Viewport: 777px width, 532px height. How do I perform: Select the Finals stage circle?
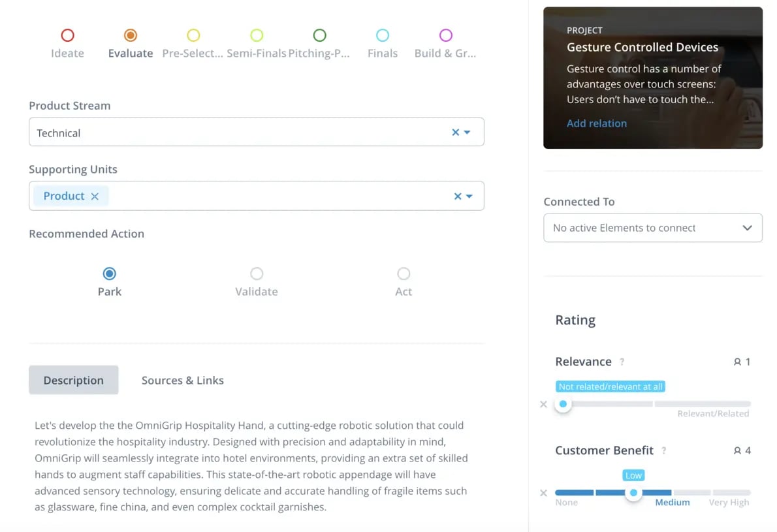[x=383, y=35]
